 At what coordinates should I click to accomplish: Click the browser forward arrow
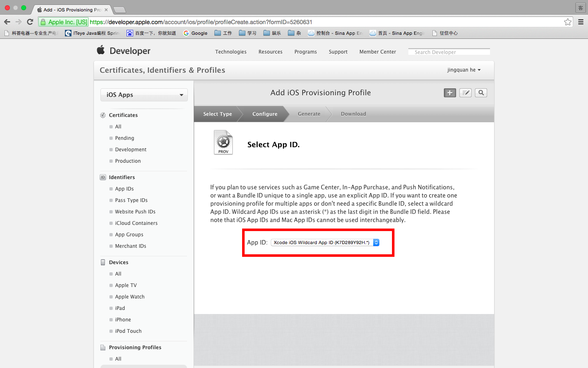18,22
